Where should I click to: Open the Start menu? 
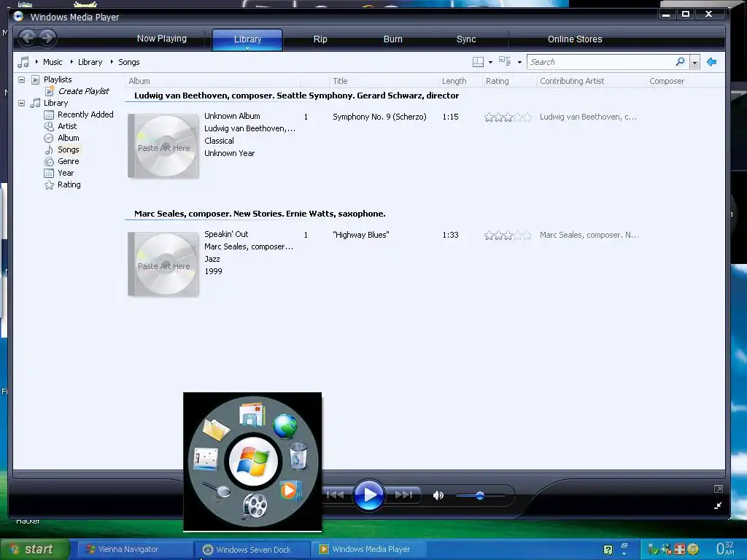[x=34, y=549]
